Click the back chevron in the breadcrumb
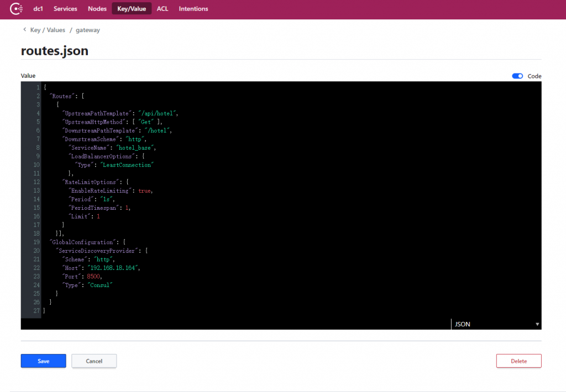 tap(24, 30)
